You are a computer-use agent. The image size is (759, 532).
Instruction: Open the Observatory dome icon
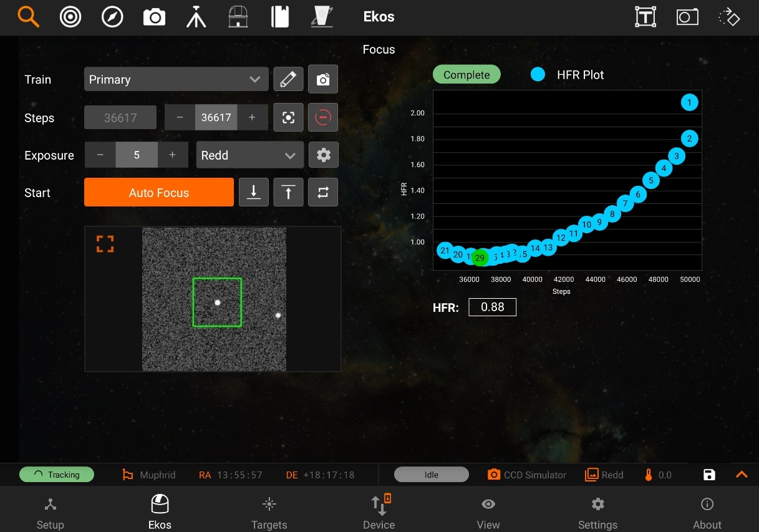238,17
